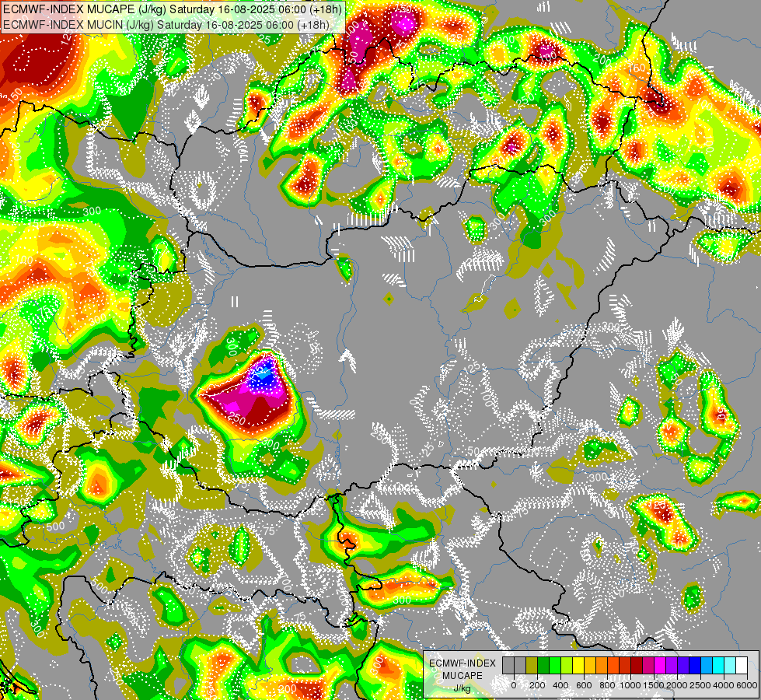Click the 4000 tick label in legend

(724, 685)
